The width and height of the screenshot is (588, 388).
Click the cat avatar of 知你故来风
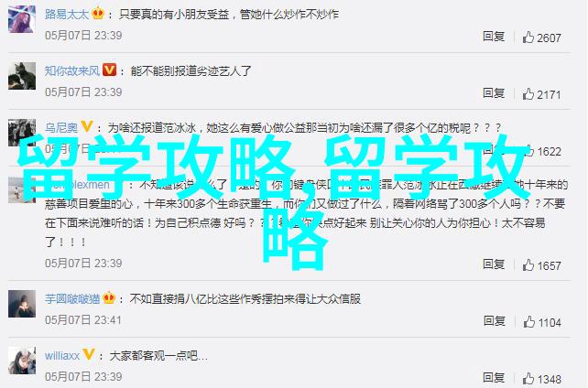click(22, 76)
